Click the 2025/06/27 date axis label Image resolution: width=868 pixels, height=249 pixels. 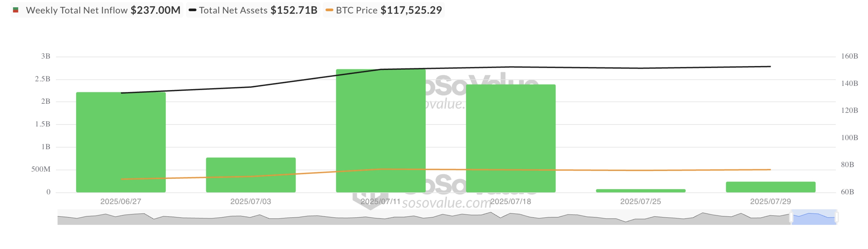[121, 201]
